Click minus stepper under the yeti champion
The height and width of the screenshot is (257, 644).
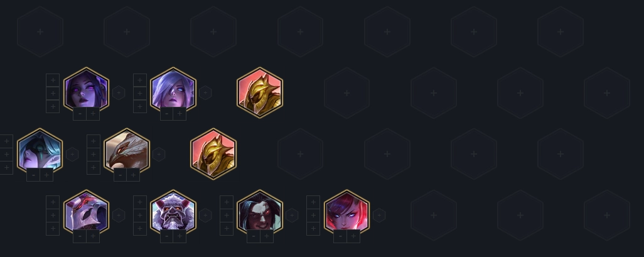click(x=166, y=236)
